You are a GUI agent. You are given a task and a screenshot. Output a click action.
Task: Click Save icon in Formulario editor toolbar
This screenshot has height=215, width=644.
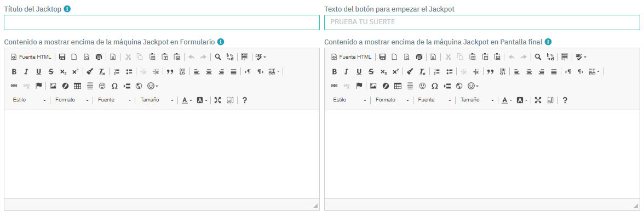(x=62, y=56)
